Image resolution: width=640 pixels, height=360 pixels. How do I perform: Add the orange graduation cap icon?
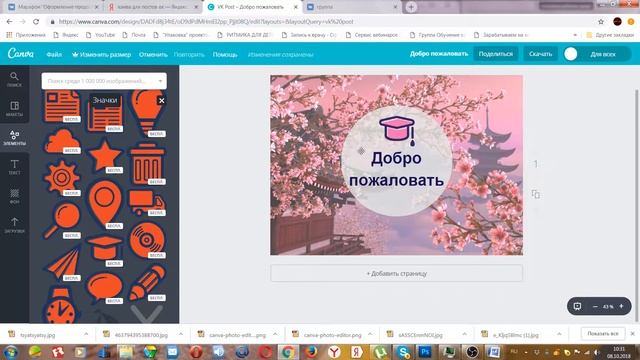(x=105, y=250)
